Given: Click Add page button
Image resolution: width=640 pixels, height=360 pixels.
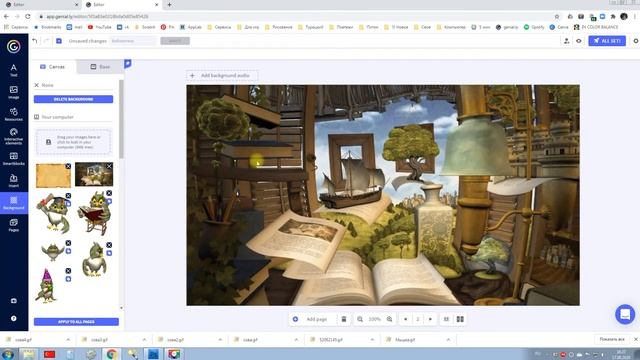Looking at the screenshot, I should coord(311,319).
